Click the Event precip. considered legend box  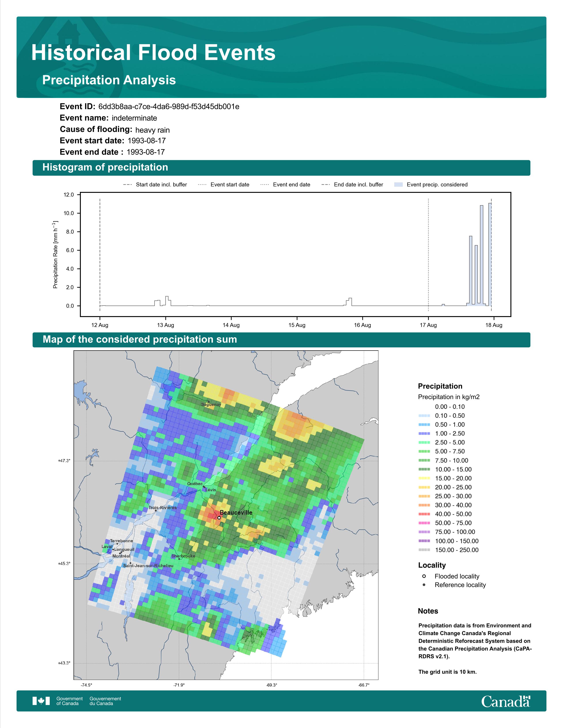coord(399,185)
